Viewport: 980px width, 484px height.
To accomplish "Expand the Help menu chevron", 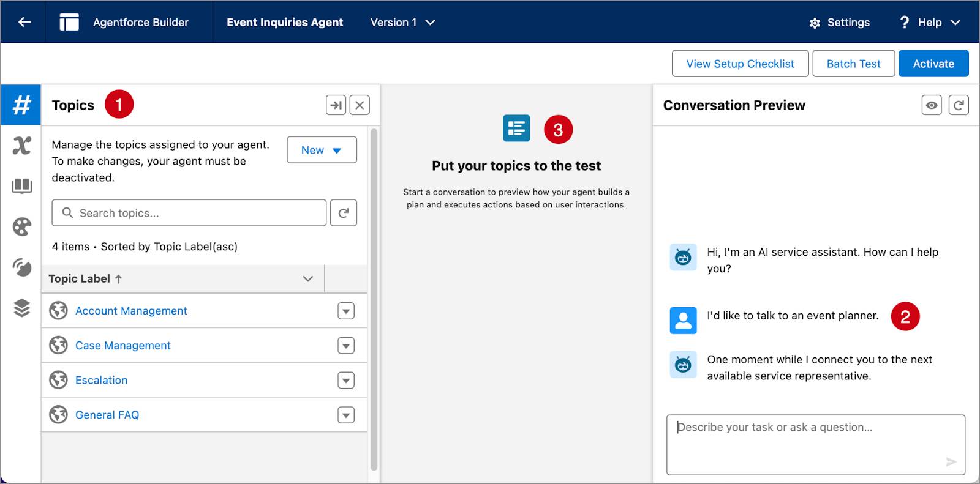I will tap(956, 22).
